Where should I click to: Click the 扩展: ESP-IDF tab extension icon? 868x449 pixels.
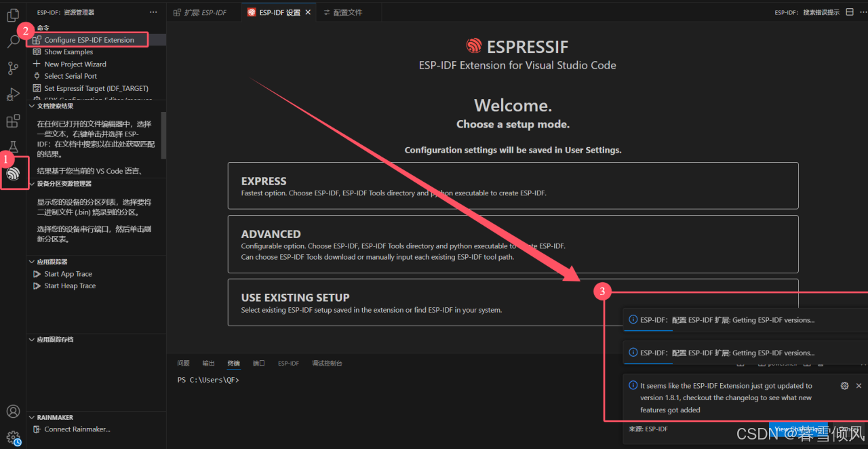coord(177,12)
